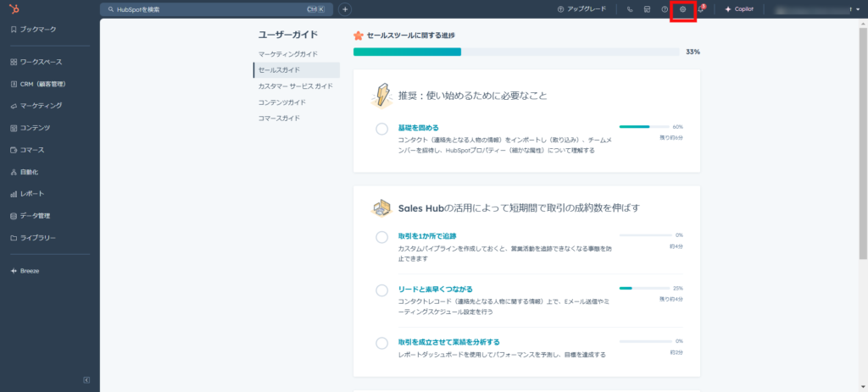Open 自動化 in the sidebar
The image size is (868, 392).
click(25, 172)
